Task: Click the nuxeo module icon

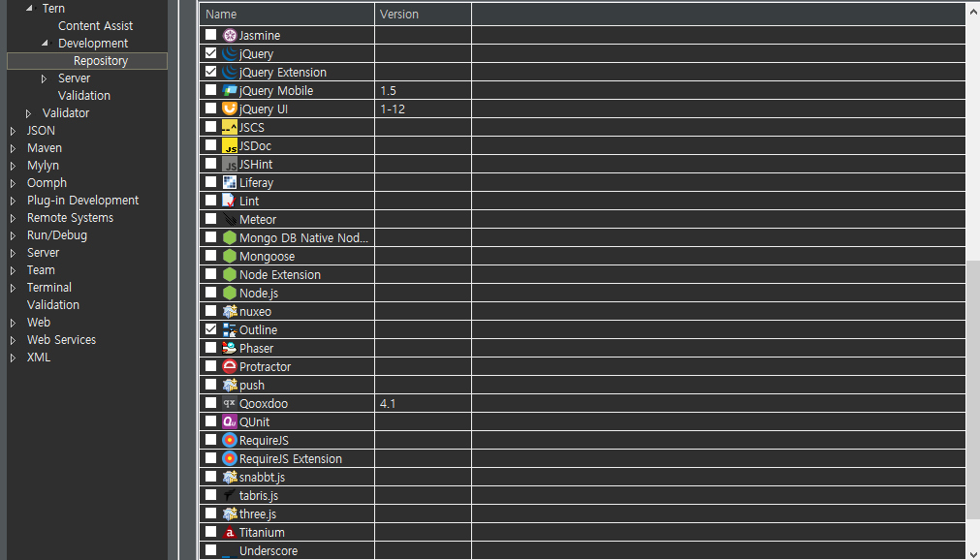Action: [x=230, y=311]
